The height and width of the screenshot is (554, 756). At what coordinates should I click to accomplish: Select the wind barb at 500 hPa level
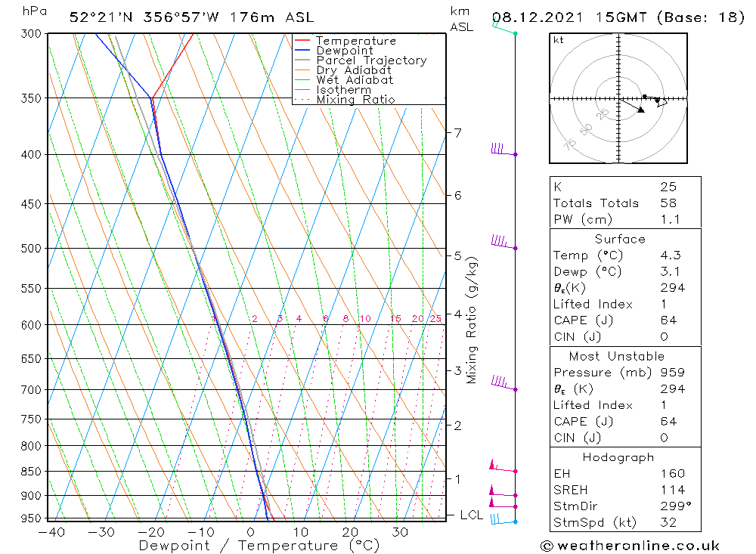pyautogui.click(x=502, y=243)
